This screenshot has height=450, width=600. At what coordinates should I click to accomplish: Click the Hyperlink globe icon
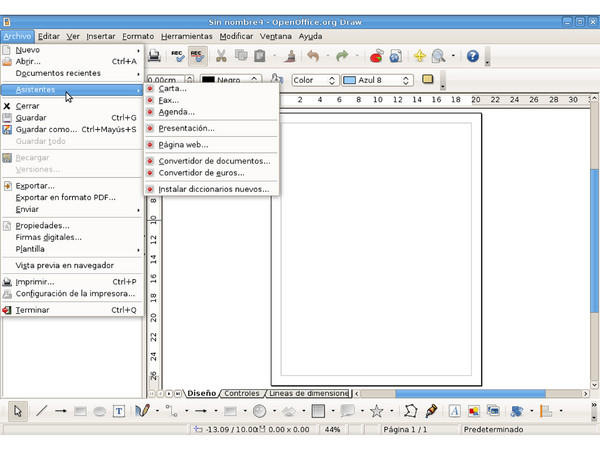click(x=396, y=56)
